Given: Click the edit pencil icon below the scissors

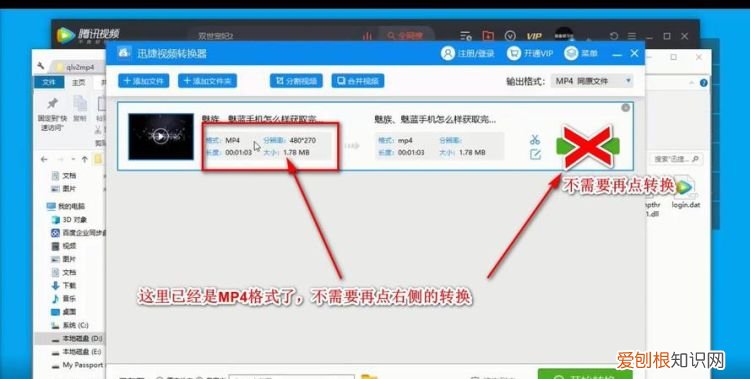Looking at the screenshot, I should [535, 155].
